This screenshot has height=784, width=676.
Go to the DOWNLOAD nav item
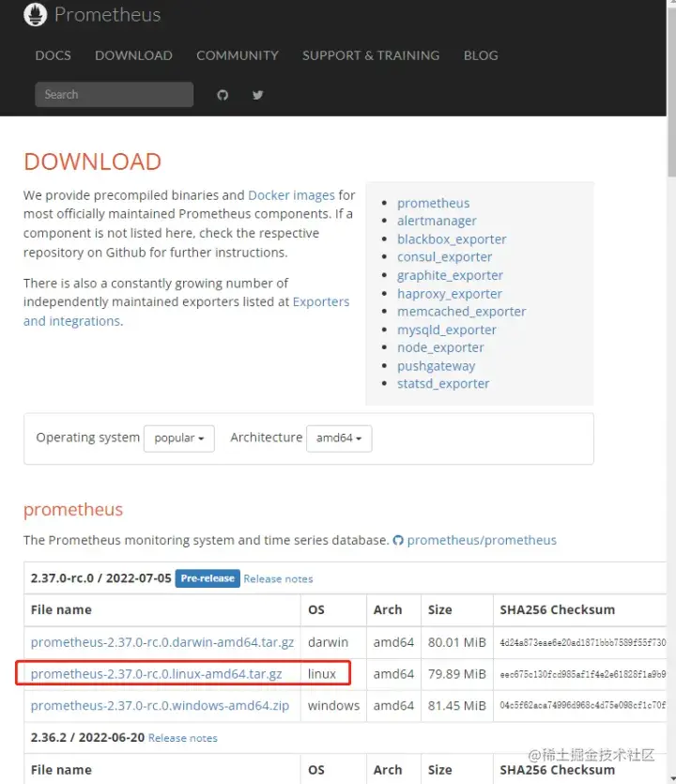(133, 55)
